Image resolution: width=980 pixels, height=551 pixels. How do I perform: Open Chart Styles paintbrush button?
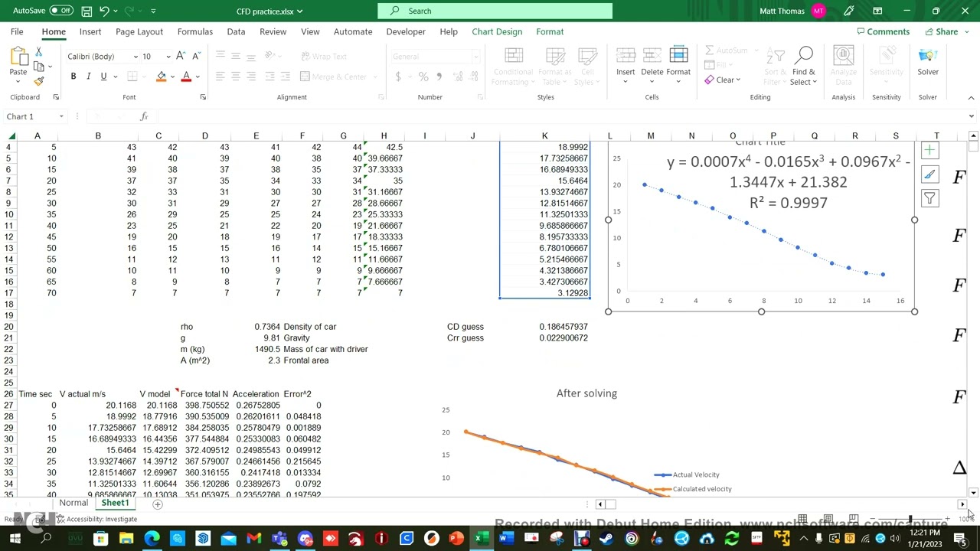tap(929, 174)
